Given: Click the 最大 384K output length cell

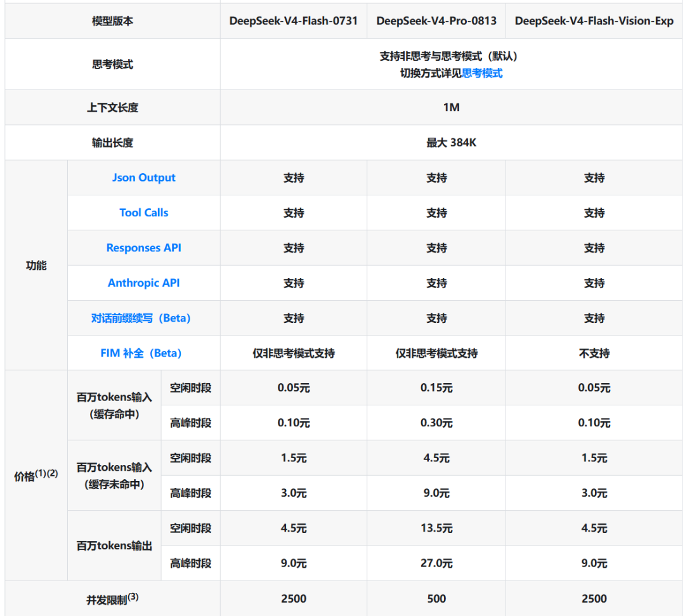Looking at the screenshot, I should 452,143.
